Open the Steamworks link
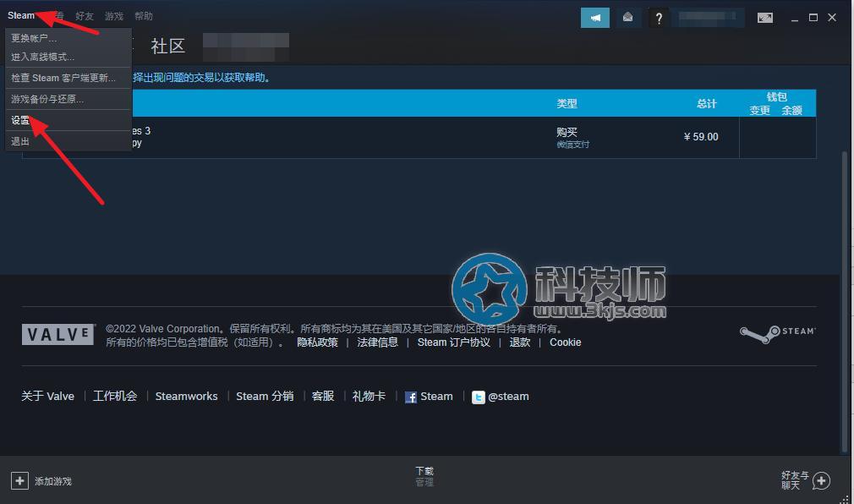 [x=186, y=396]
